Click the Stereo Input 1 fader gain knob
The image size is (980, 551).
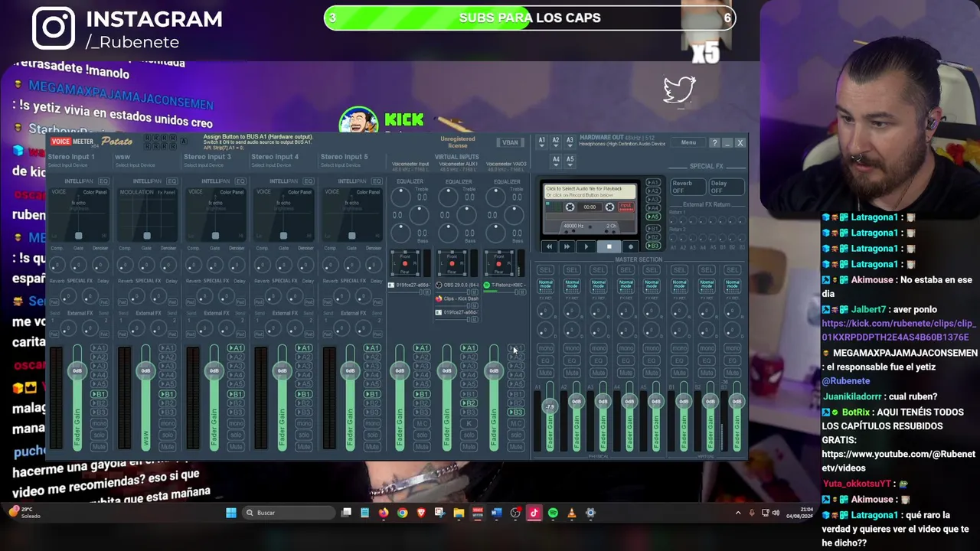coord(77,370)
